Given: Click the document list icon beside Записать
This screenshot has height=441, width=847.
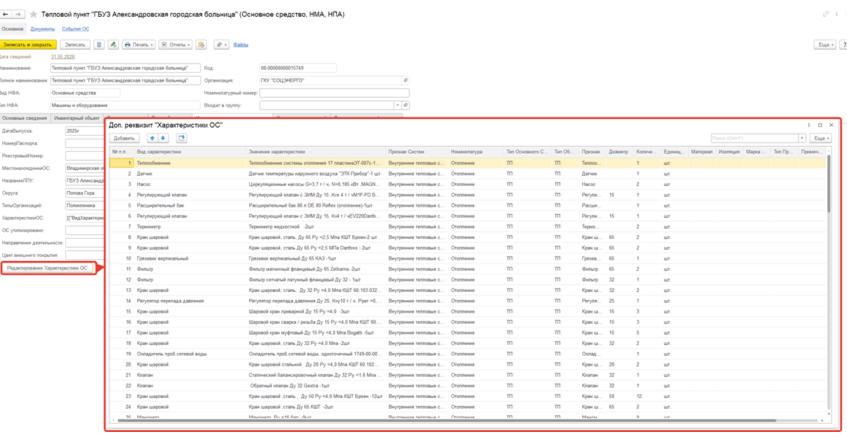Looking at the screenshot, I should (x=99, y=45).
